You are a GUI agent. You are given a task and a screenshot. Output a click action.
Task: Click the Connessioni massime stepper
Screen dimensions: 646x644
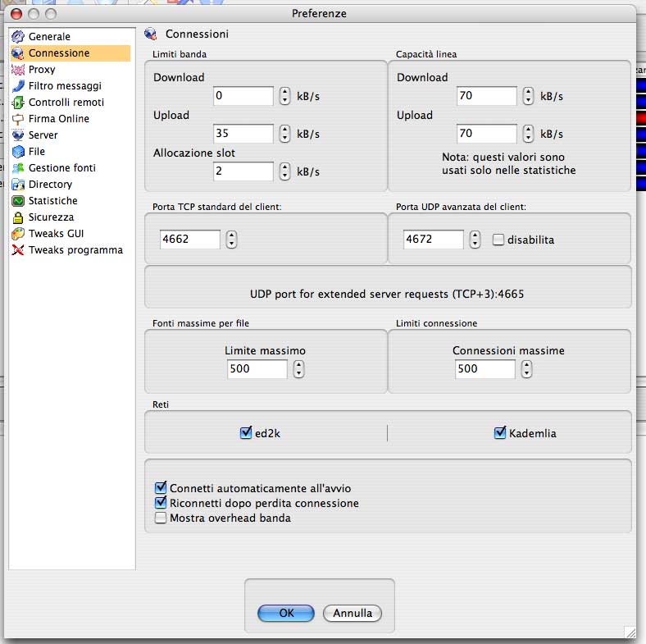click(527, 369)
